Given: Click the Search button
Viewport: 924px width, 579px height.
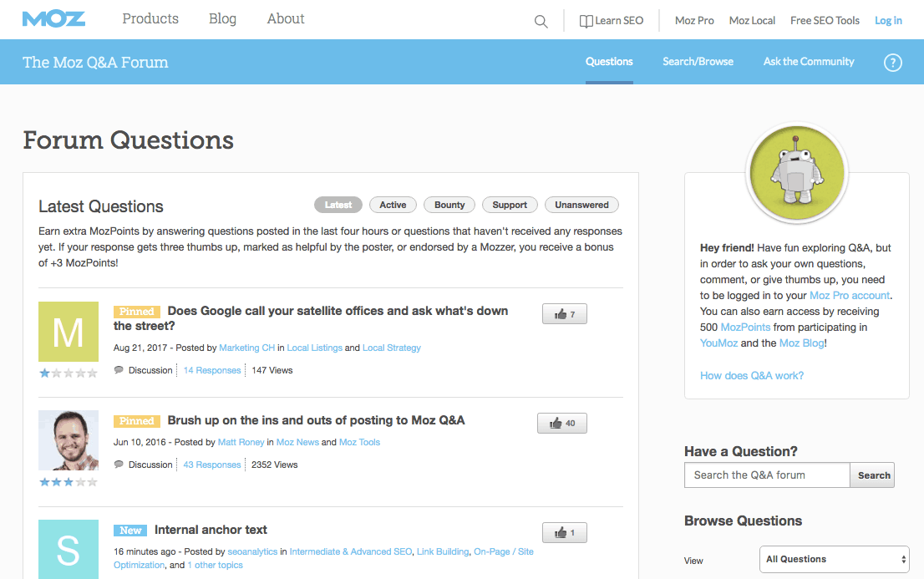Looking at the screenshot, I should [x=873, y=475].
